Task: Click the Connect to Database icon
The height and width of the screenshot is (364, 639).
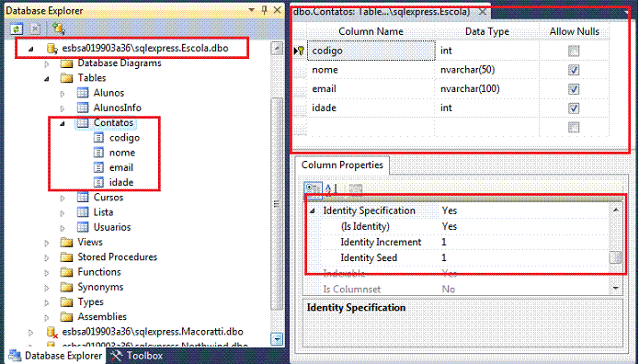Action: (x=58, y=28)
